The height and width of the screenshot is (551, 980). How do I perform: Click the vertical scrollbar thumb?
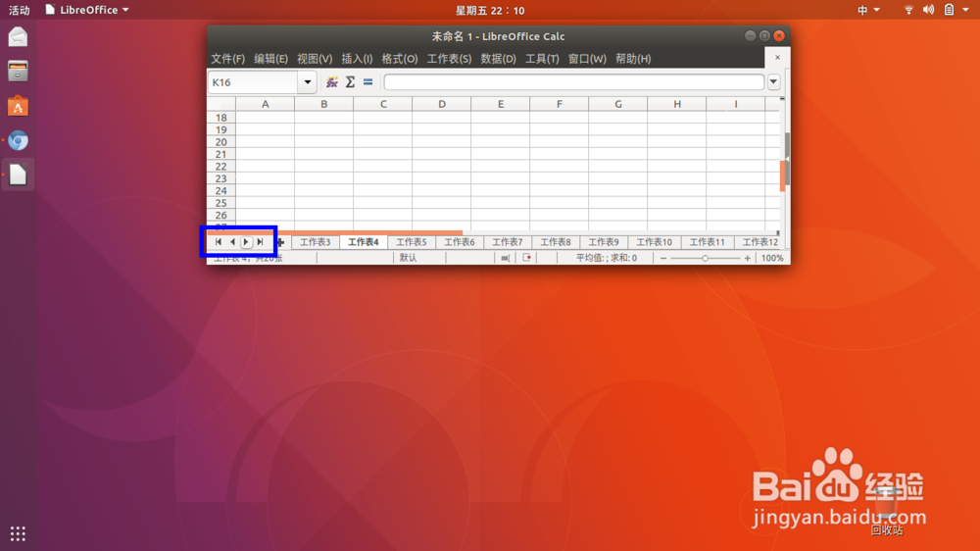tap(782, 176)
